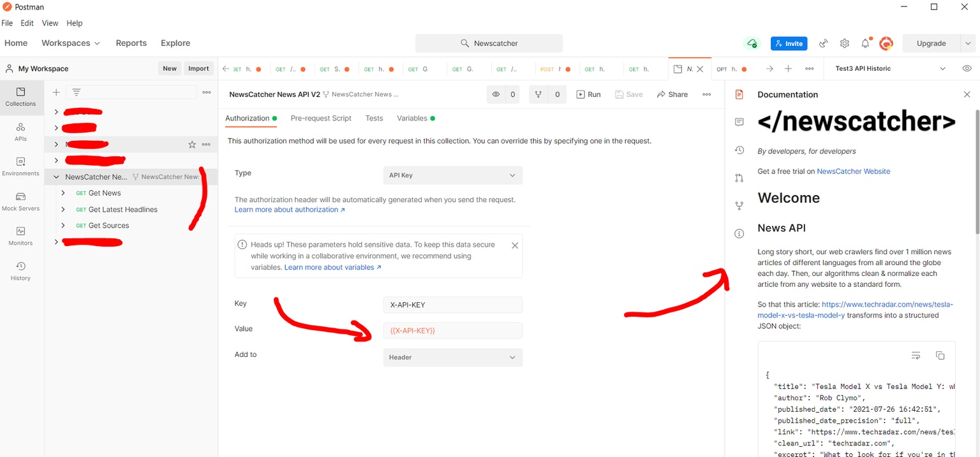Open the File menu
This screenshot has width=980, height=457.
click(7, 23)
